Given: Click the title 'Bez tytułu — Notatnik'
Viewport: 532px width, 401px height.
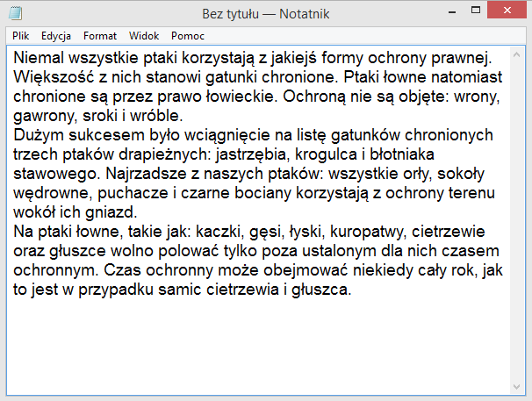Looking at the screenshot, I should point(266,14).
